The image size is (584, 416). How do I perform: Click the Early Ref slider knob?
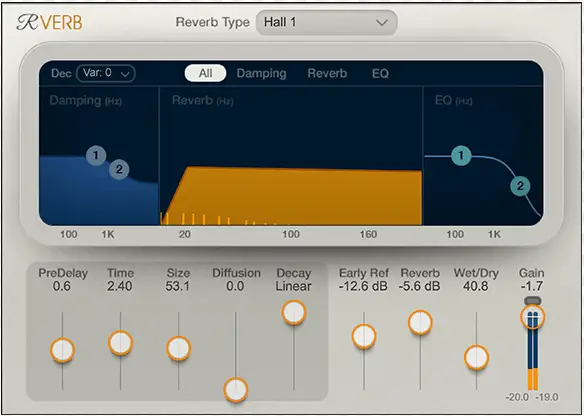pos(364,336)
